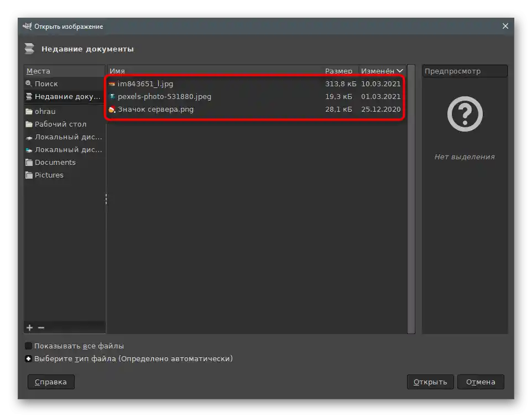
Task: Click the im843651_l.jpg file thumbnail icon
Action: (112, 84)
